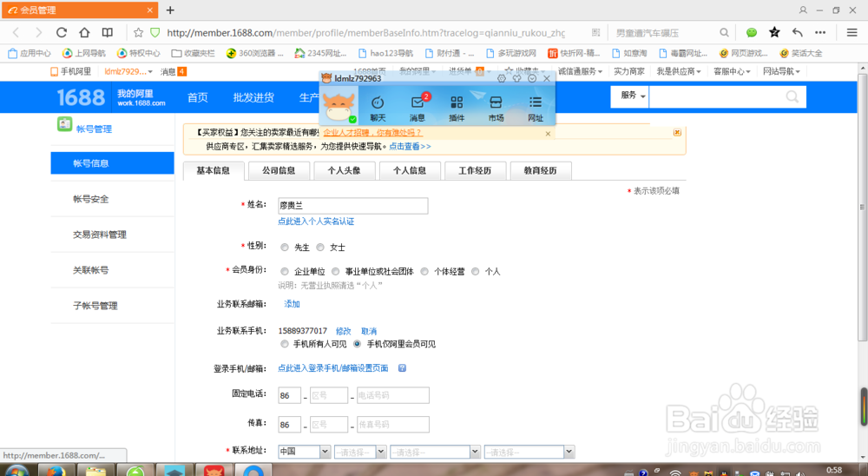Open the 消息 messages icon with badge

point(418,108)
